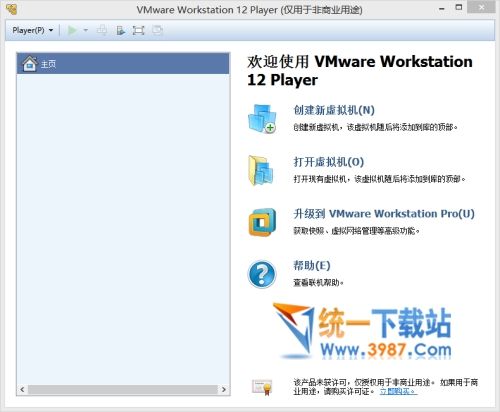Click the suspend guest toolbar icon

(120, 30)
